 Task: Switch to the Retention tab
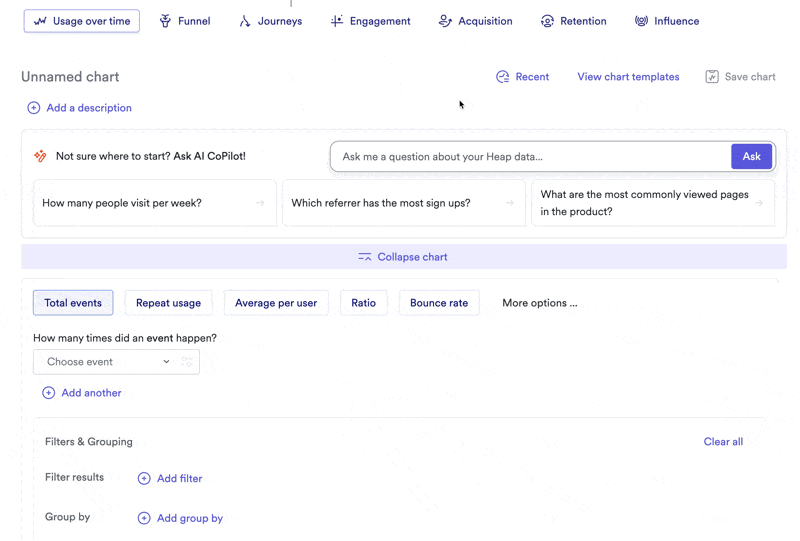575,21
